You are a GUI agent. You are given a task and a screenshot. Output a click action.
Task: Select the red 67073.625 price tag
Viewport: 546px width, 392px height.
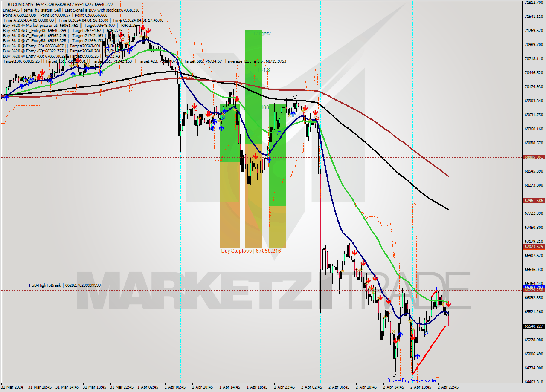[x=534, y=247]
